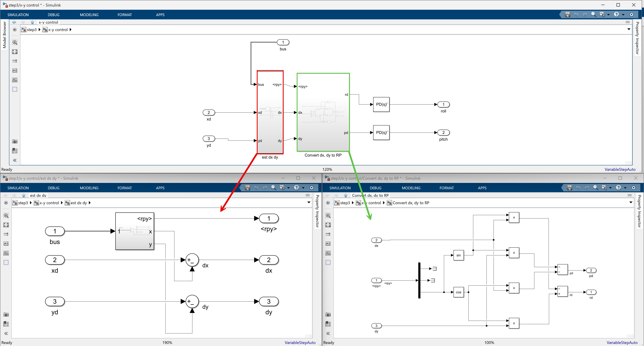
Task: Click Undo in x-y control window toolbar
Action: (x=576, y=14)
